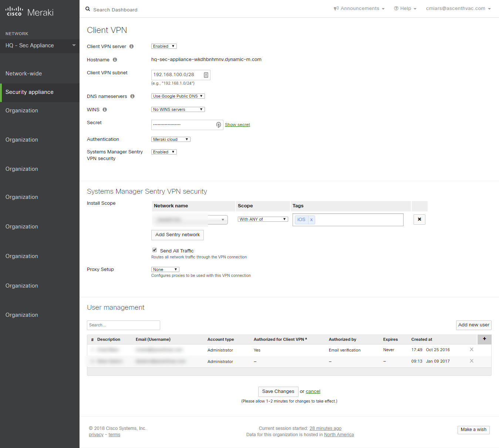
Task: Click the Show secret link
Action: pos(237,125)
